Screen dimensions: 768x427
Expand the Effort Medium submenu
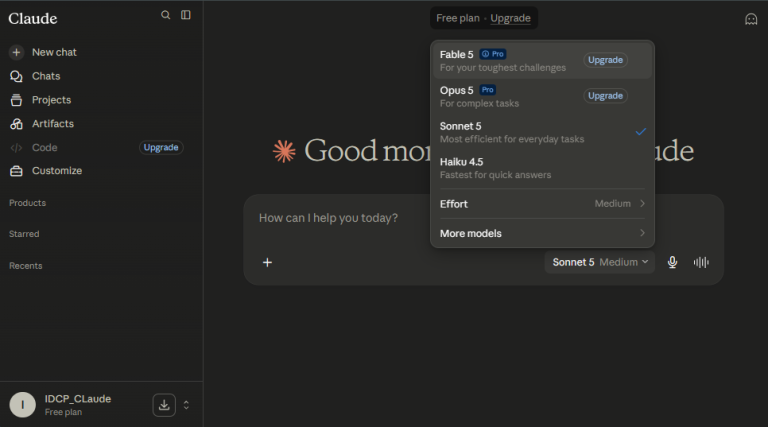(x=542, y=204)
